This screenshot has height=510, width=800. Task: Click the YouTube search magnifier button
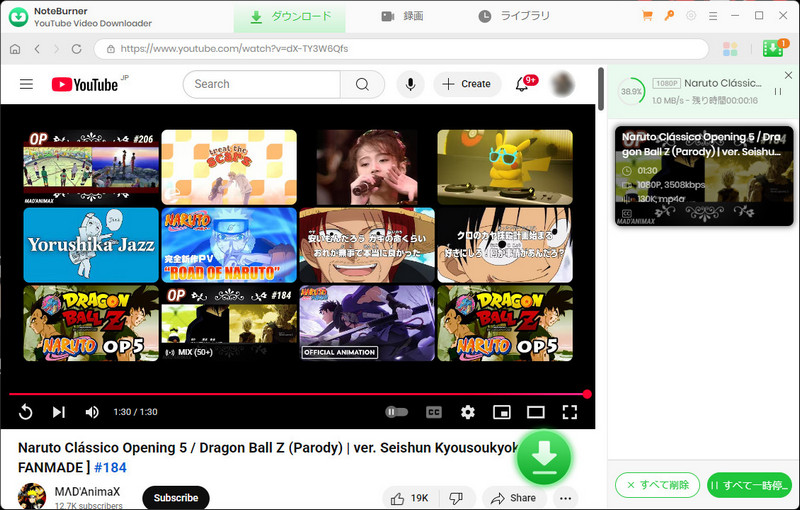click(362, 84)
